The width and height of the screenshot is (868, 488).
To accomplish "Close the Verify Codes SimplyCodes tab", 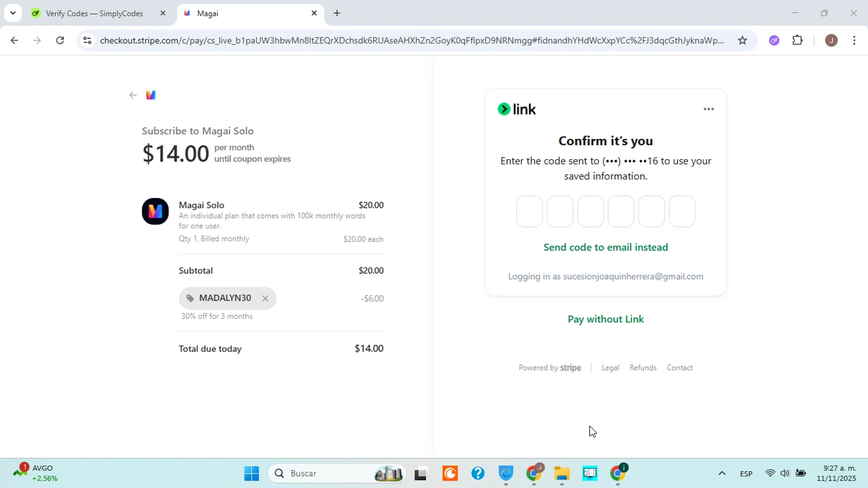I will tap(163, 13).
